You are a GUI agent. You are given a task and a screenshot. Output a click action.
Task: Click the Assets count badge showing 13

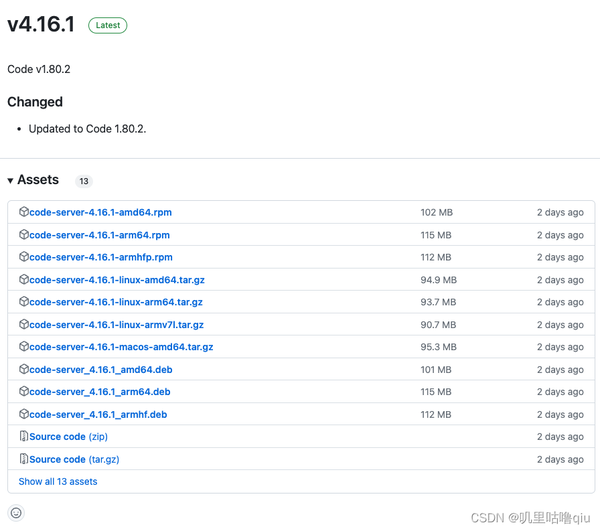coord(84,181)
